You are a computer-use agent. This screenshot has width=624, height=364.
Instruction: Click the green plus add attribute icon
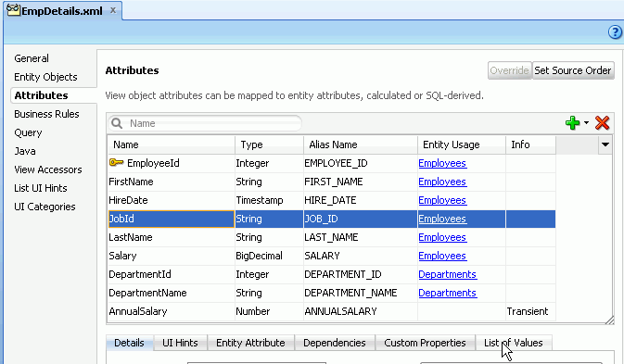pos(572,123)
